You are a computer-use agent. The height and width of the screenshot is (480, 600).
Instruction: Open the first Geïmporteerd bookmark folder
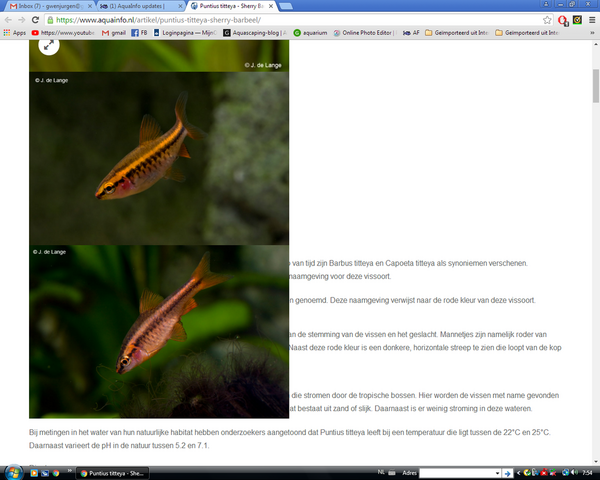coord(457,32)
